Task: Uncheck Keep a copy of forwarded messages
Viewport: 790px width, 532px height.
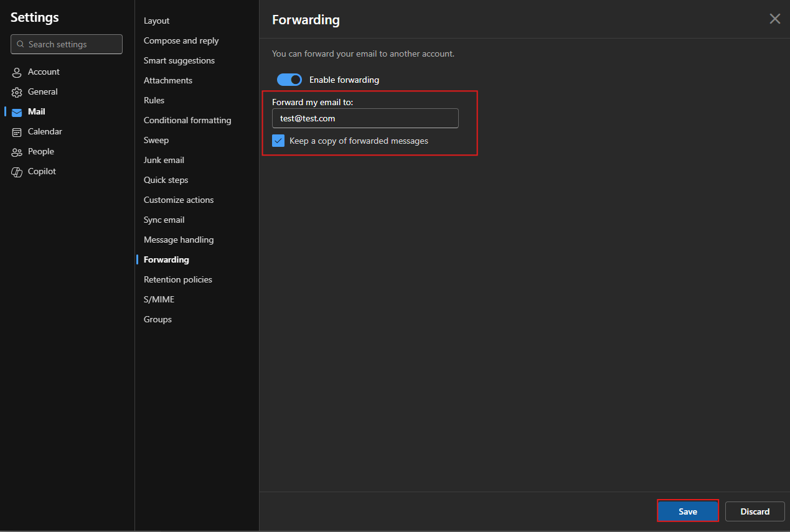Action: tap(278, 141)
